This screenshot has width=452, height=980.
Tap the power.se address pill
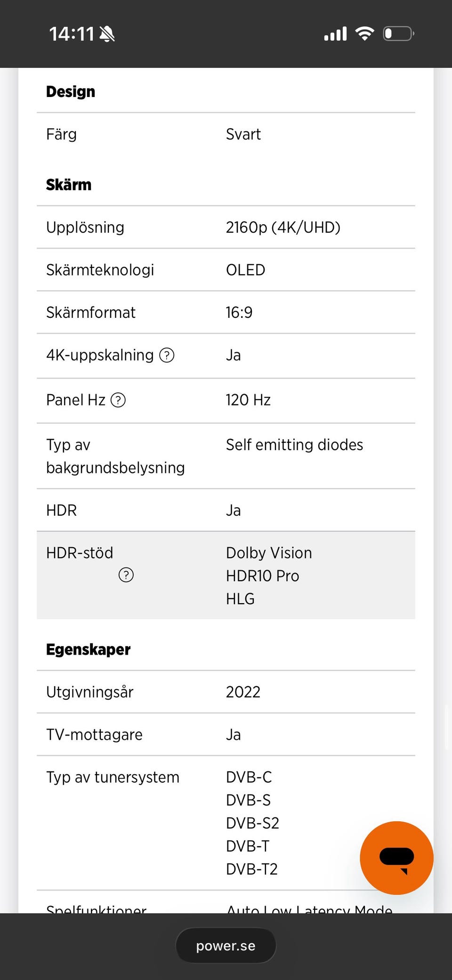click(226, 946)
